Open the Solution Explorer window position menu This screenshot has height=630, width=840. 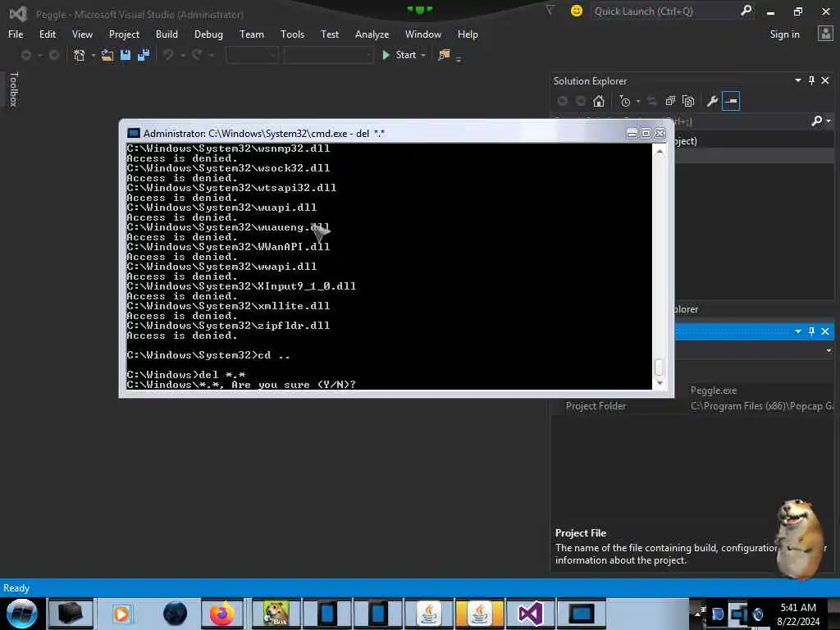[797, 80]
